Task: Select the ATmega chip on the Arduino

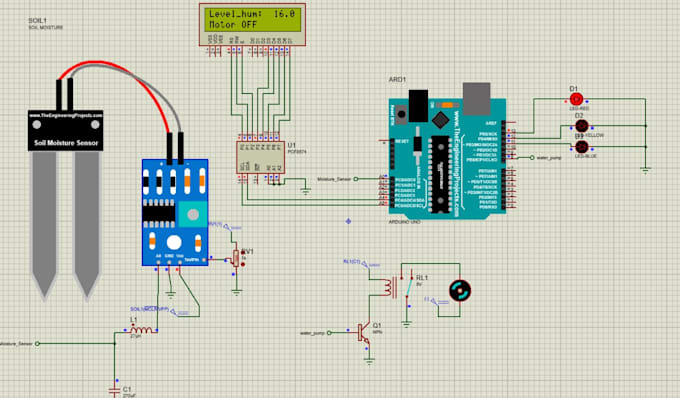Action: pyautogui.click(x=441, y=174)
